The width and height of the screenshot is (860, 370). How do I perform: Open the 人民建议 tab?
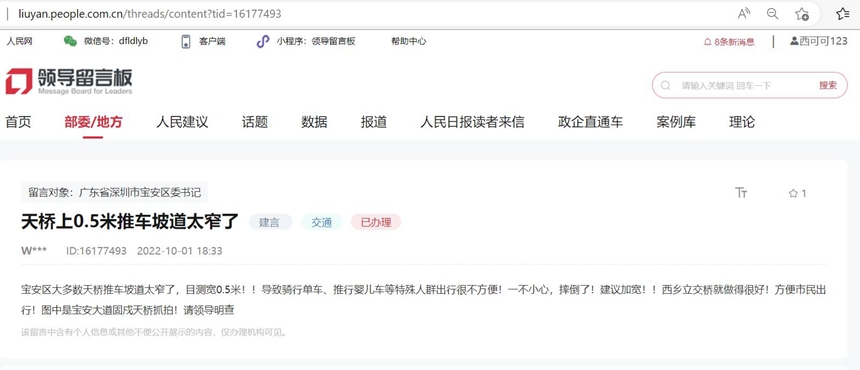click(x=182, y=122)
